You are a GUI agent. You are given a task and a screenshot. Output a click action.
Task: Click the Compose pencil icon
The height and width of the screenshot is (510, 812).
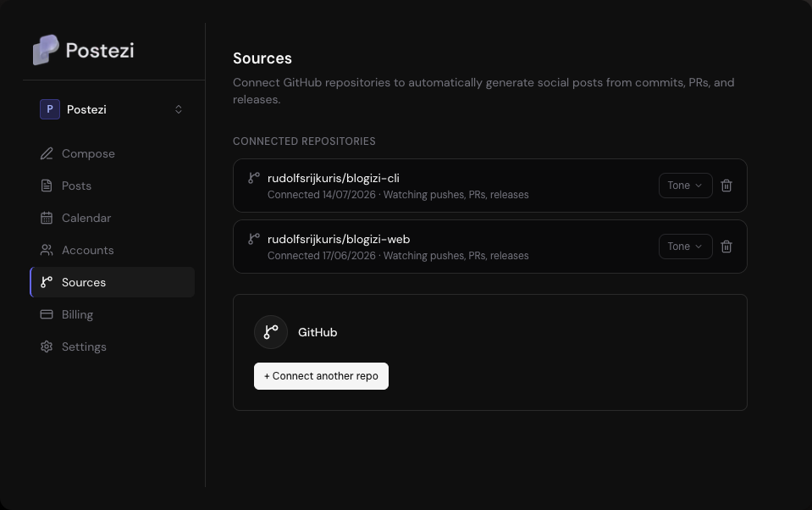47,153
